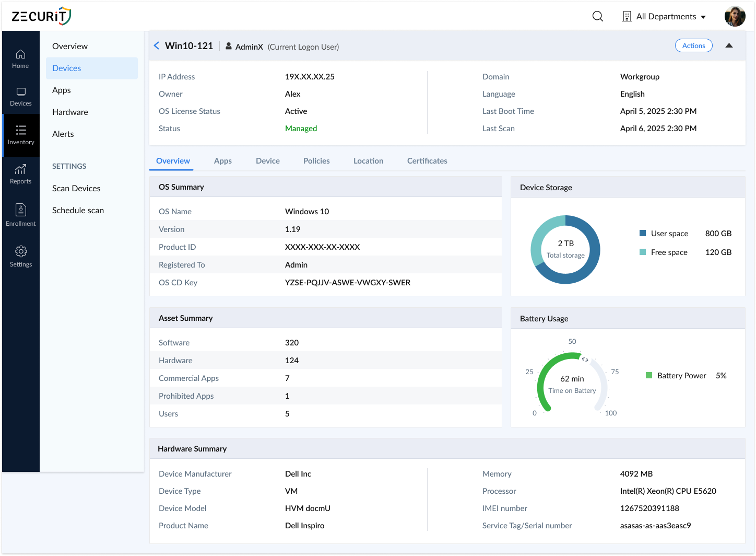Switch to the Certificates tab

[427, 160]
